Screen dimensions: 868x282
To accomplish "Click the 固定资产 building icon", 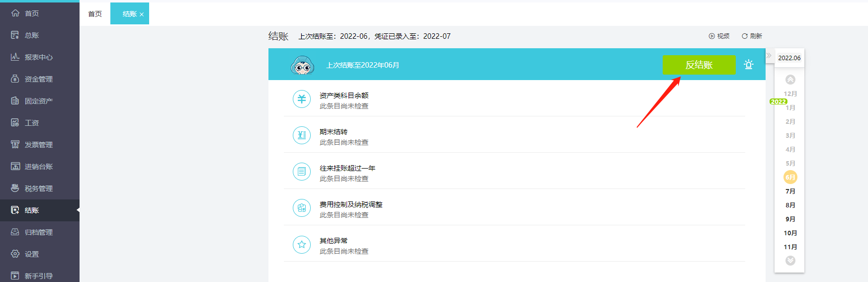I will [x=15, y=101].
